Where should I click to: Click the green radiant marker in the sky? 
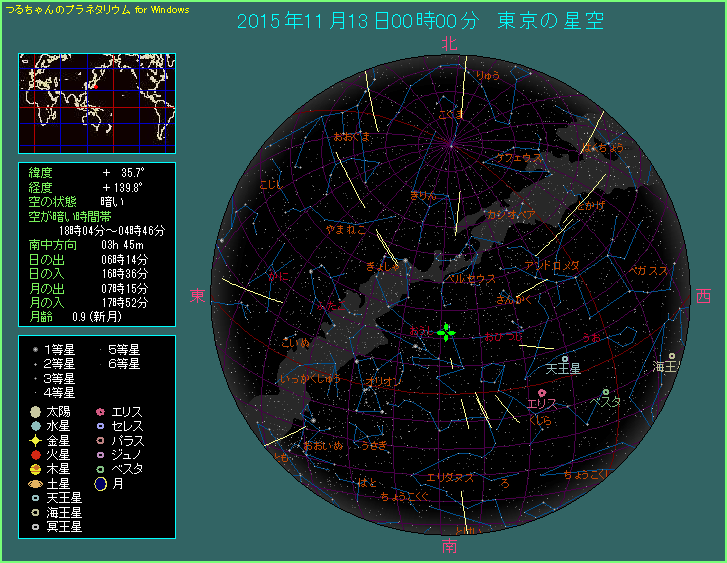tap(448, 332)
